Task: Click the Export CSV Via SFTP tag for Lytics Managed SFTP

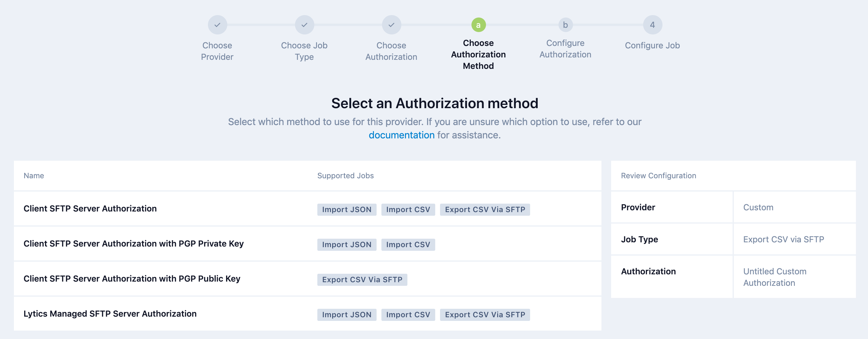Action: pyautogui.click(x=484, y=315)
